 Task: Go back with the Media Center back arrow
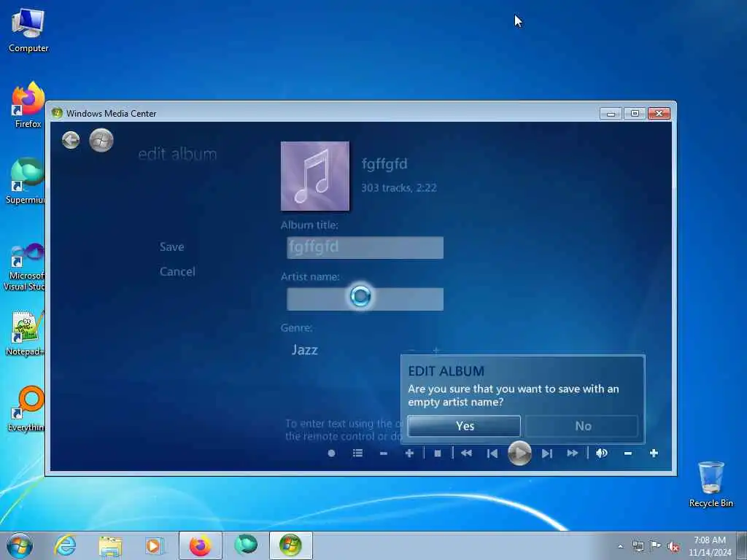tap(71, 140)
